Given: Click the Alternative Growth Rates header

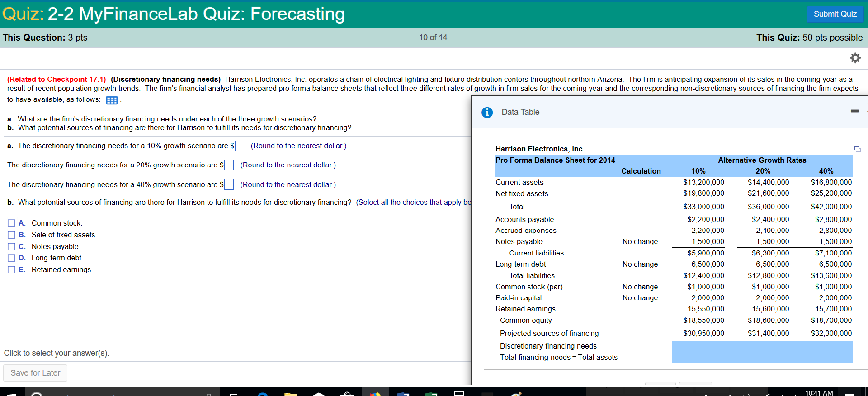Looking at the screenshot, I should click(762, 160).
